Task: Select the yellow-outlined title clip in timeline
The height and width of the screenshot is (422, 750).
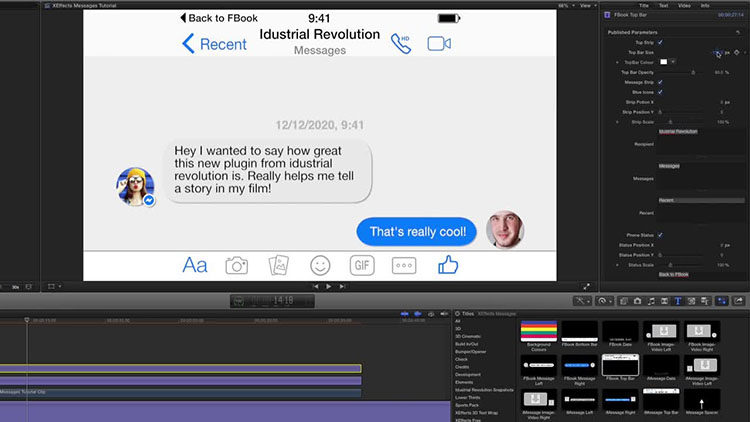Action: tap(180, 368)
